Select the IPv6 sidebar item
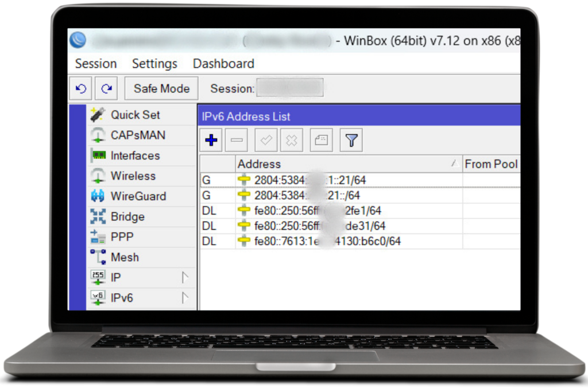This screenshot has height=392, width=588. (142, 298)
